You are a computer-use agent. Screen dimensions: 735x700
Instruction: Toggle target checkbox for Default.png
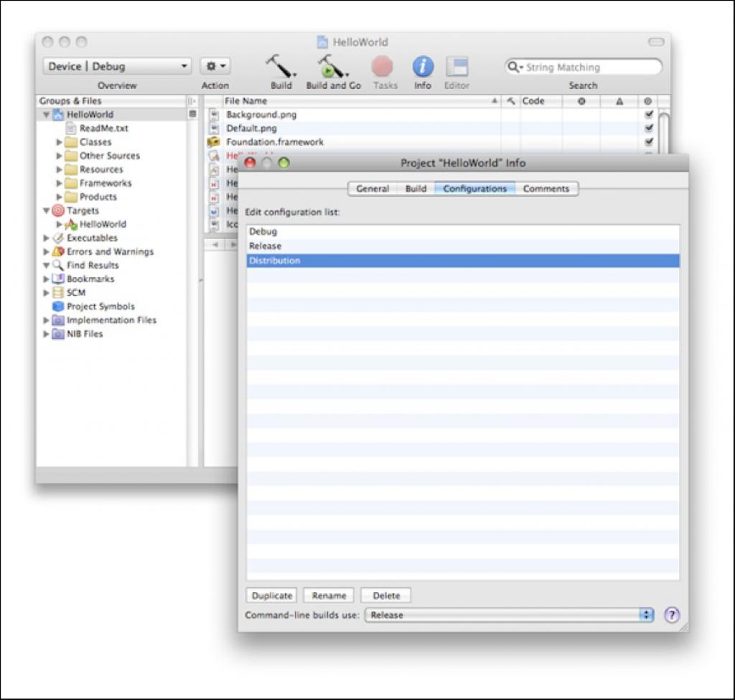pos(649,128)
